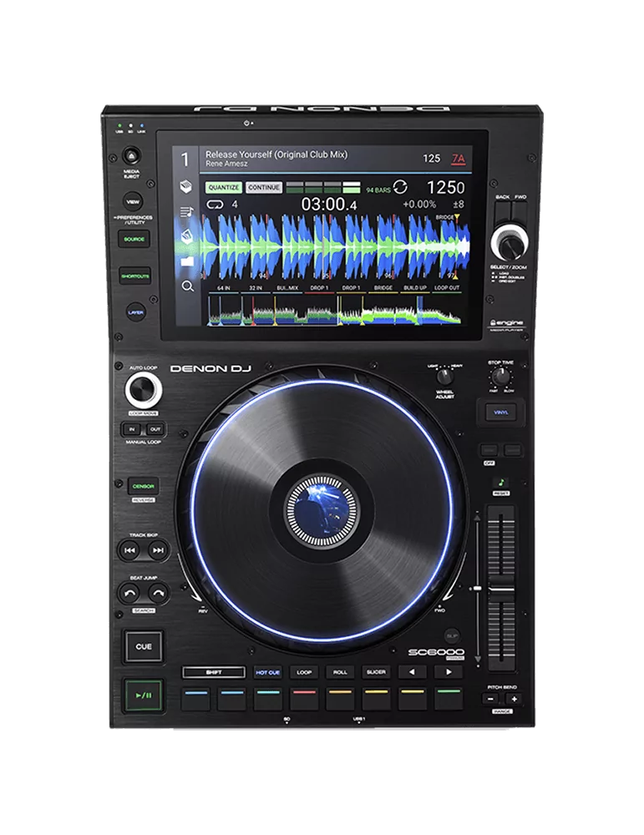Toggle QUANTIZE on the touchscreen
This screenshot has width=644, height=835.
(x=224, y=187)
